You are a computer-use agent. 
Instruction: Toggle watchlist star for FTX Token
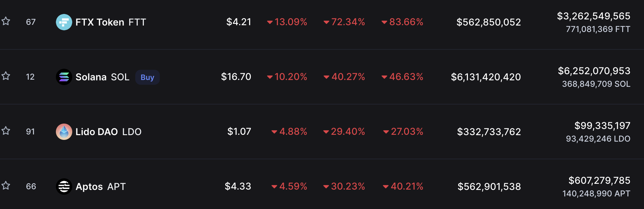[6, 21]
